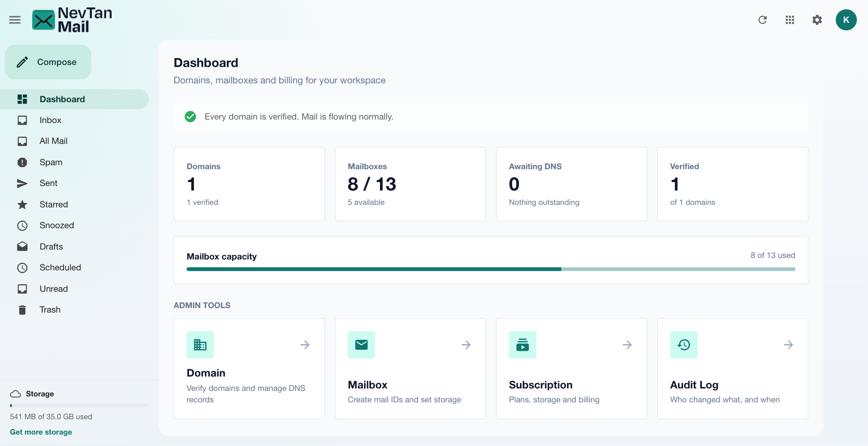This screenshot has height=446, width=868.
Task: Click the Domain building icon
Action: 200,345
